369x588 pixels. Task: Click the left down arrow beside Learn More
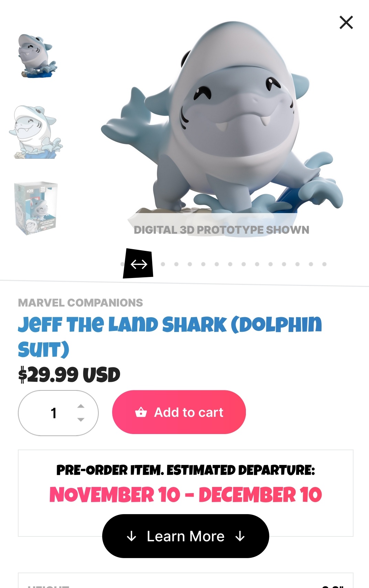(131, 536)
